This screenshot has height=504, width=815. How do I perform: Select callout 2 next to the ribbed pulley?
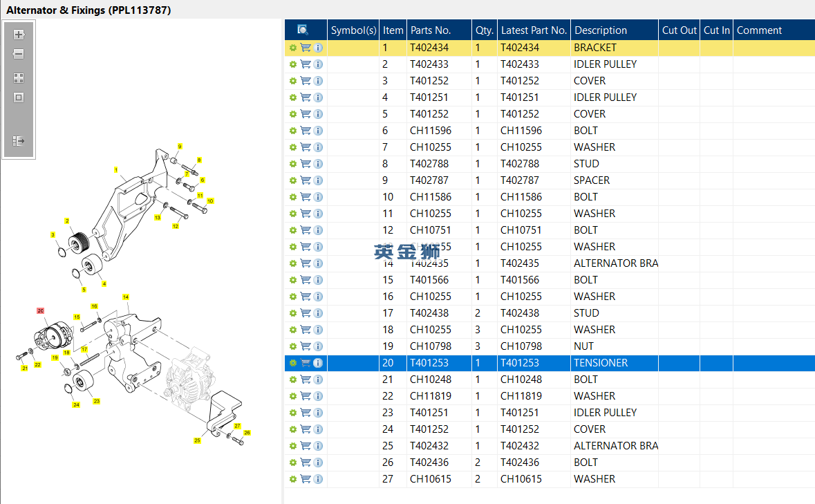point(67,221)
